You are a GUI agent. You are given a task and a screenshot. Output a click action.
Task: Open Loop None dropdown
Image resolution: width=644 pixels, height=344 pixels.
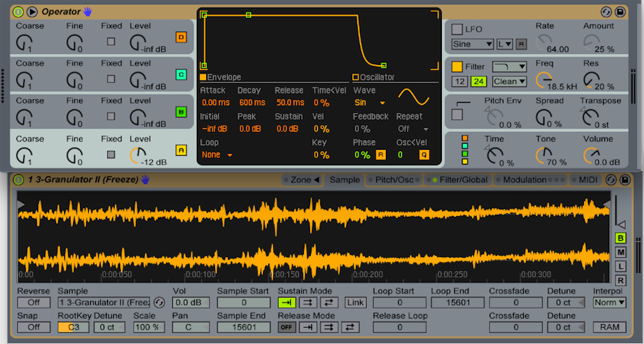(217, 155)
